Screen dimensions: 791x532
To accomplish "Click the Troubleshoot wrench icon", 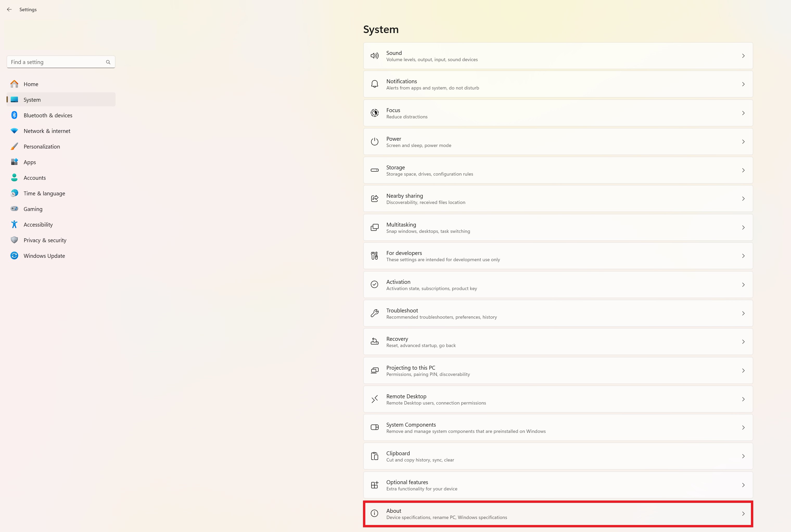I will point(374,313).
